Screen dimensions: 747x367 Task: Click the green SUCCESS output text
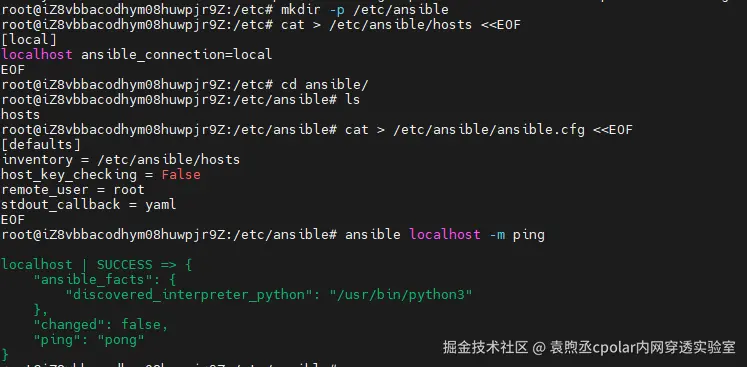[125, 265]
